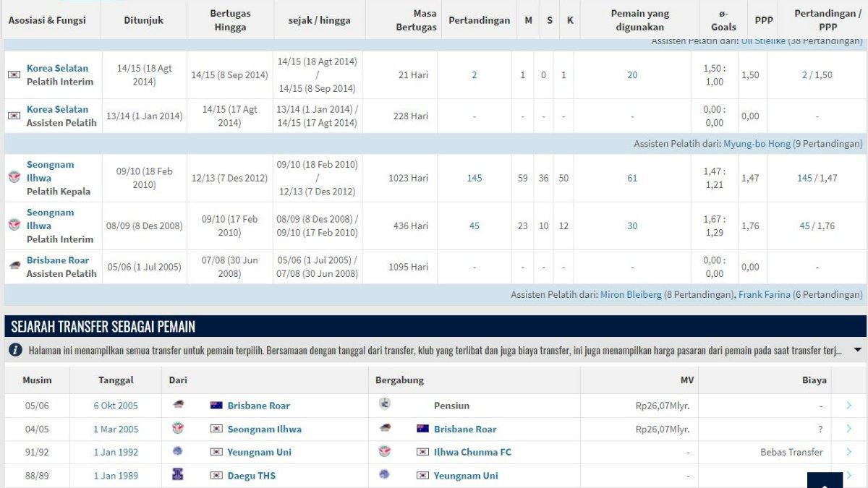Click the Australia flag in the 05/06 transfer row
868x488 pixels.
click(x=216, y=406)
